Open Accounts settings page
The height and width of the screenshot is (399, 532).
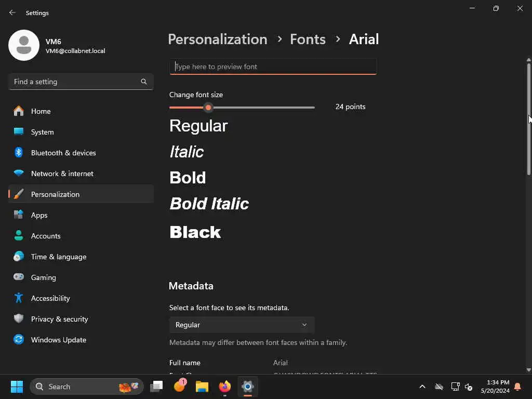[x=81, y=235]
